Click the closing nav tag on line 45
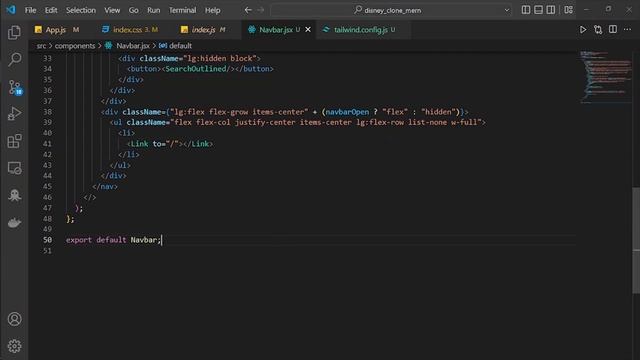 click(105, 186)
